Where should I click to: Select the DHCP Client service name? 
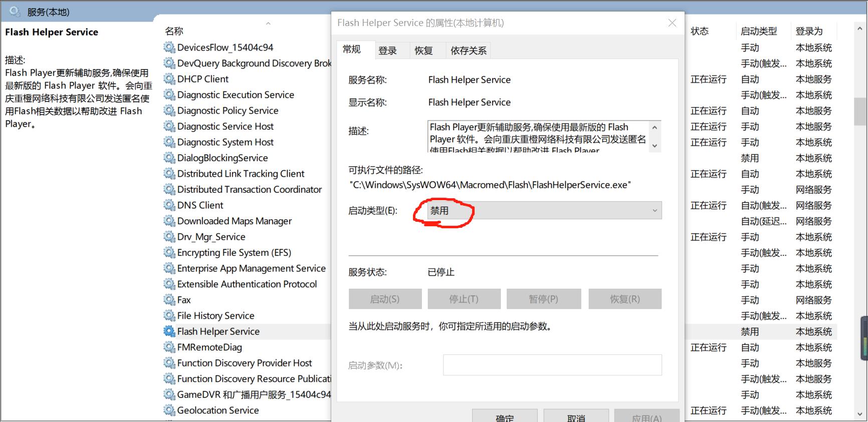pyautogui.click(x=202, y=79)
